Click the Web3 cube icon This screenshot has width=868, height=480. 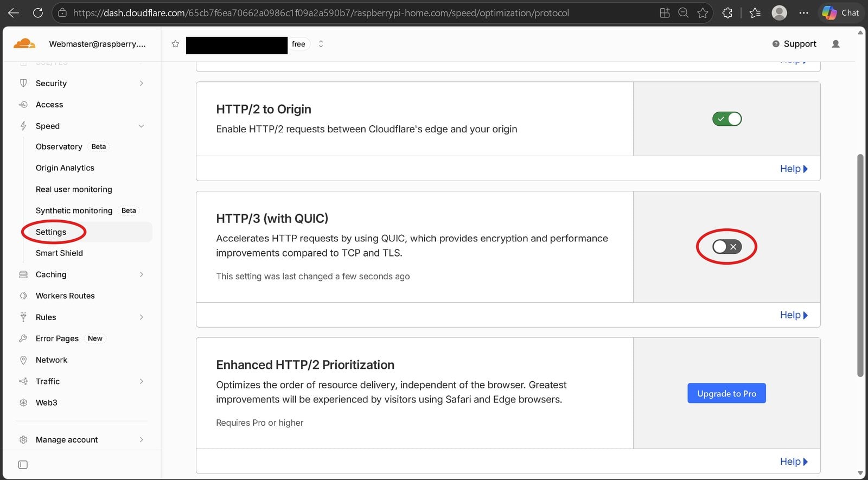point(23,402)
